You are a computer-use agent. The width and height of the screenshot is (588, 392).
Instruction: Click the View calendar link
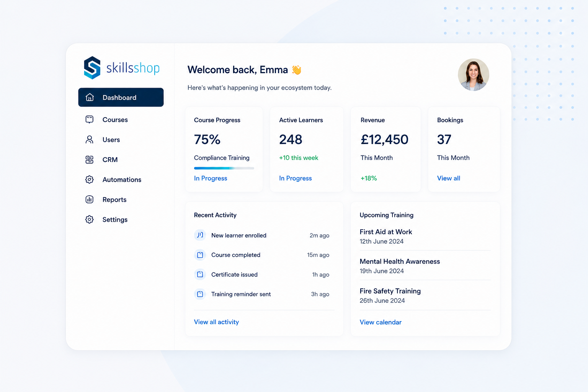[381, 322]
